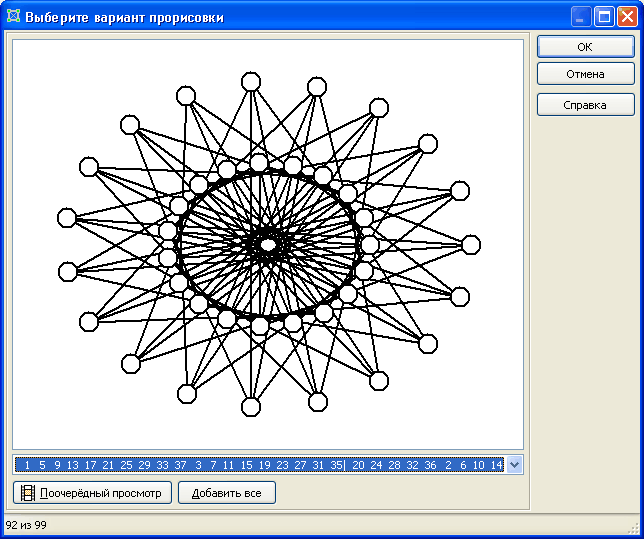Image resolution: width=644 pixels, height=539 pixels.
Task: Click the Отмена button
Action: [586, 74]
